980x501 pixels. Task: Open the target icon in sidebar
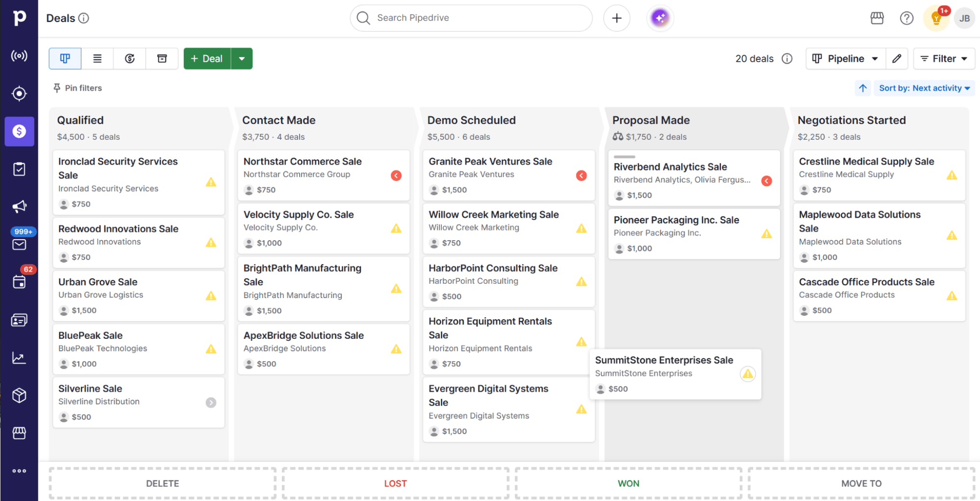[x=19, y=93]
